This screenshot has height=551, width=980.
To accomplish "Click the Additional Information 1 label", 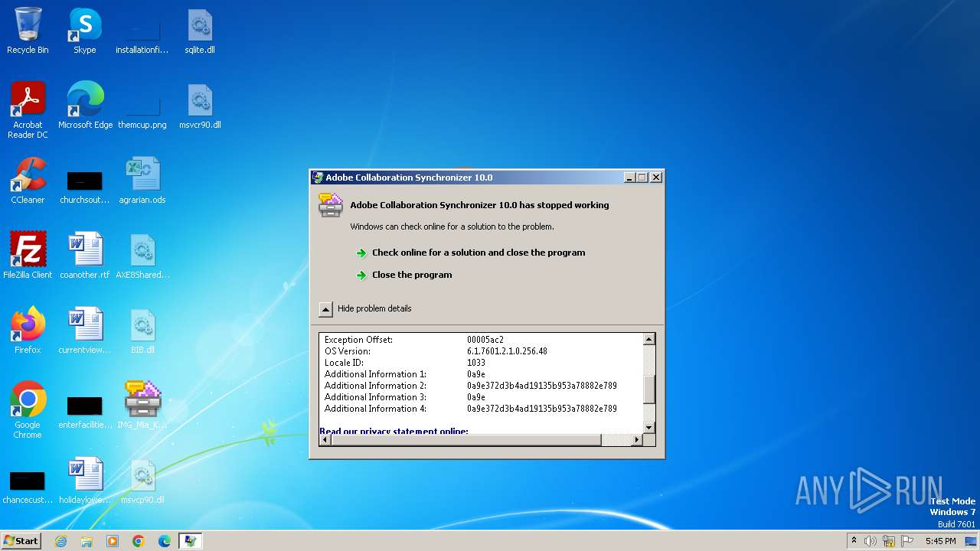I will (375, 374).
